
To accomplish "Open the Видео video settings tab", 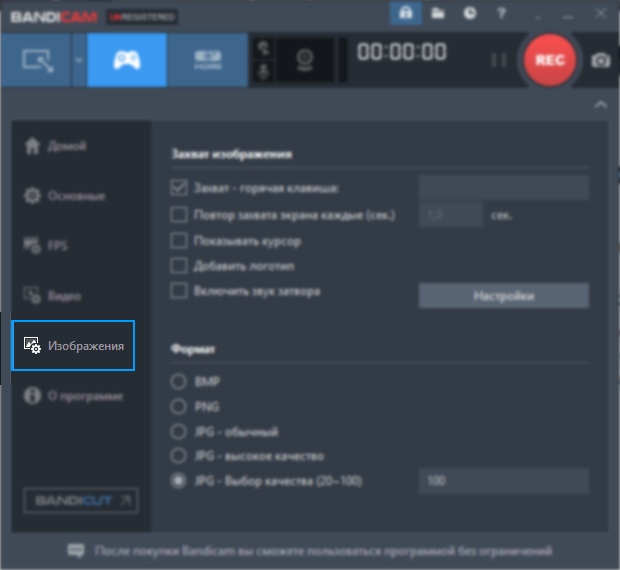I will click(x=53, y=295).
